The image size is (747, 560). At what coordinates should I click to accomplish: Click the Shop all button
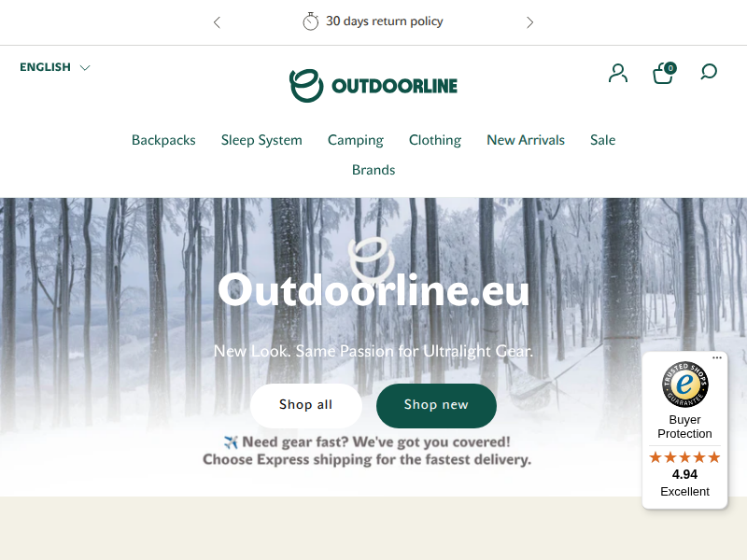[x=306, y=405]
